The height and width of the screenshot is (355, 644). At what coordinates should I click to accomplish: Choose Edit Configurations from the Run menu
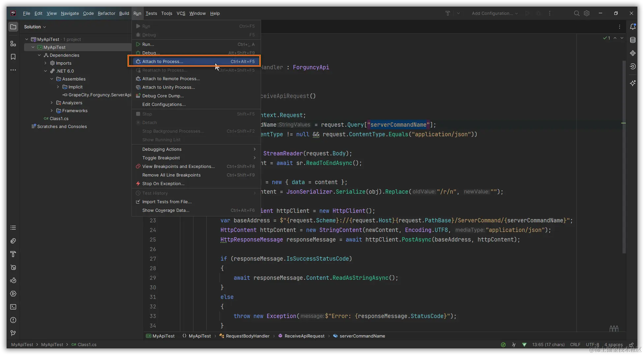coord(164,104)
